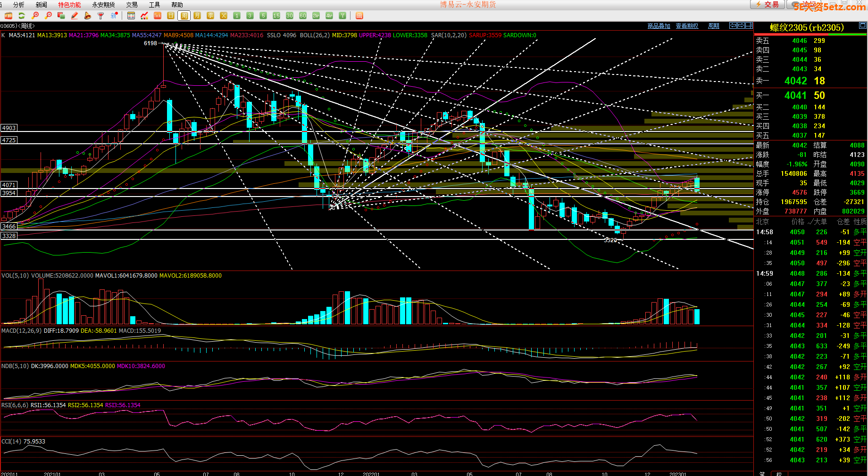The height and width of the screenshot is (476, 868).
Task: Select the 4hr period button
Action: click(x=329, y=16)
